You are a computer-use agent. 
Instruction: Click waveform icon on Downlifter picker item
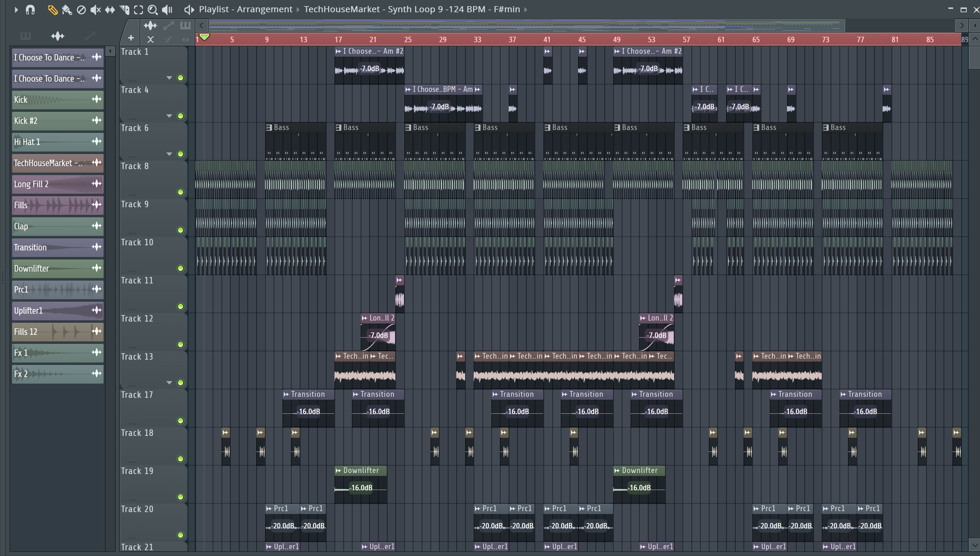point(97,268)
